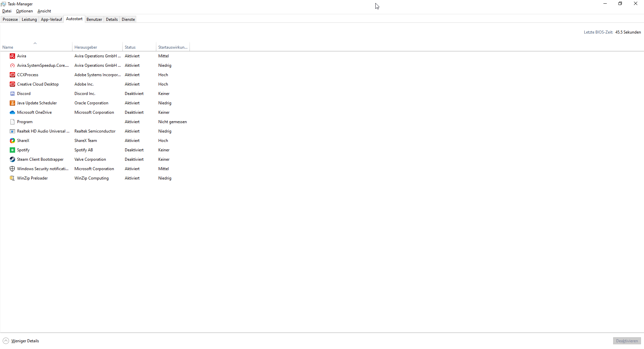Select the WinZip Preloader name text
Viewport: 644px width, 349px height.
[33, 178]
